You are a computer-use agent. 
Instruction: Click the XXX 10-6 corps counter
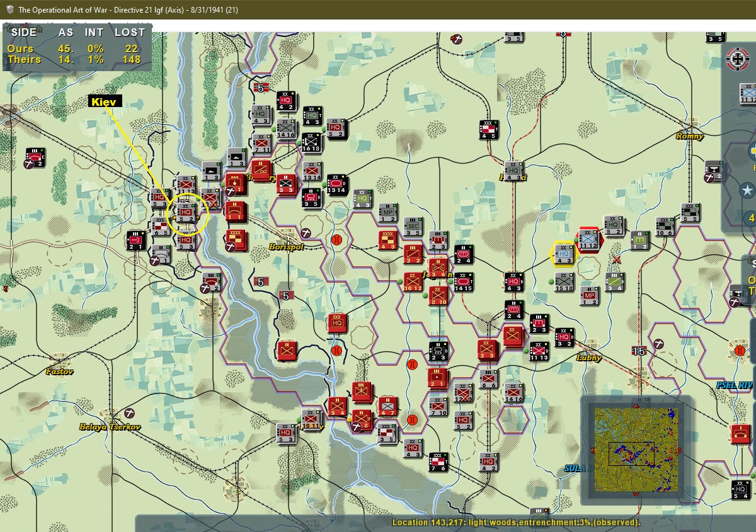click(x=665, y=227)
